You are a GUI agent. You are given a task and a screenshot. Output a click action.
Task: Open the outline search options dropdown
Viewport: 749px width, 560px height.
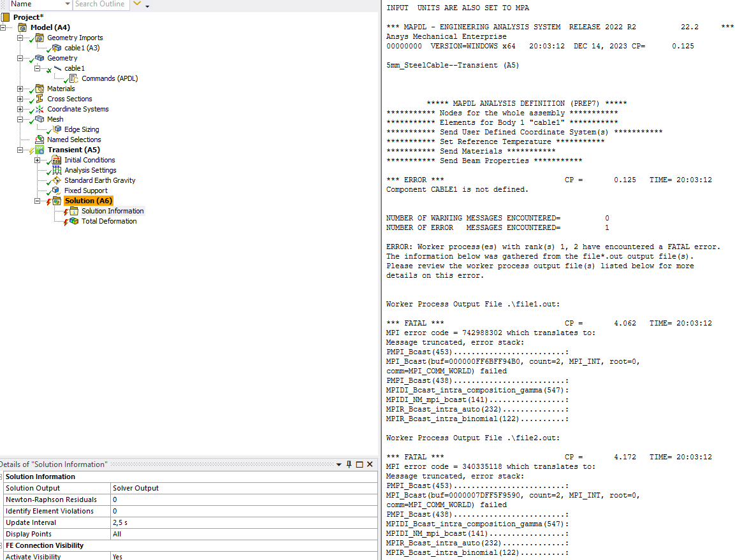(147, 6)
